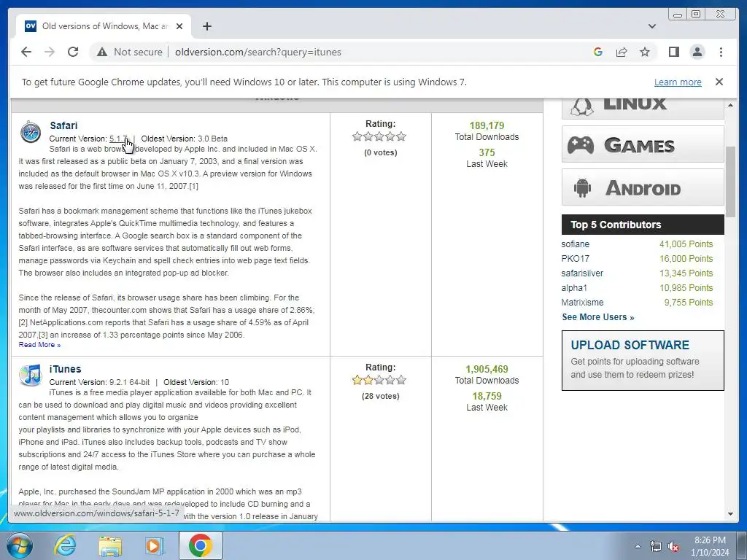Click the Android robot icon
The width and height of the screenshot is (747, 560).
tap(582, 187)
